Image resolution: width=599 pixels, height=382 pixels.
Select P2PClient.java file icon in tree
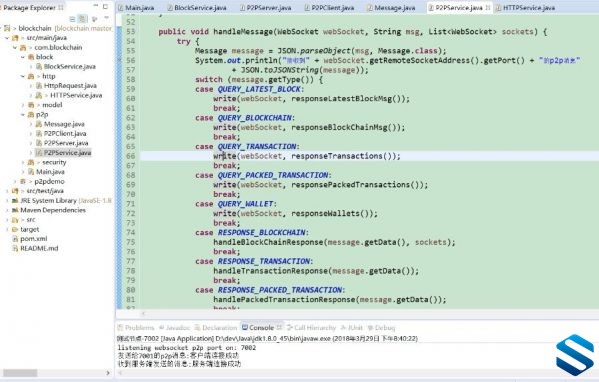click(x=39, y=133)
